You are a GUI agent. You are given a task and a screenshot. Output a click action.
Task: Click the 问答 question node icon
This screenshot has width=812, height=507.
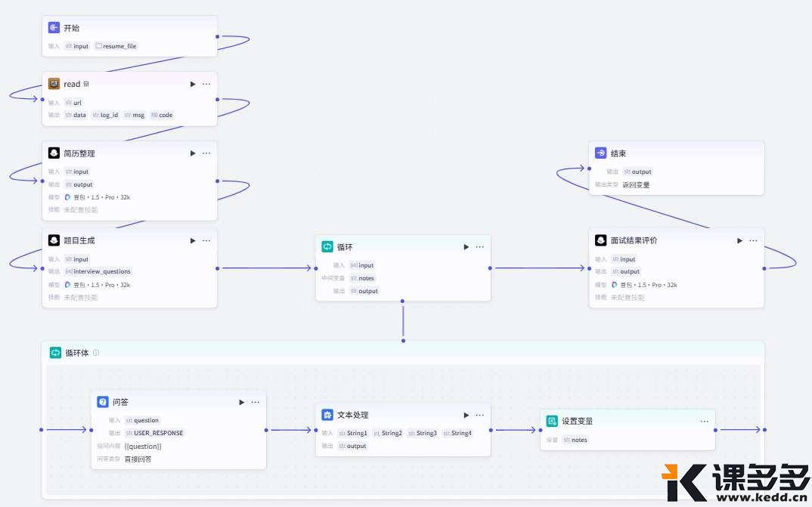(x=103, y=402)
